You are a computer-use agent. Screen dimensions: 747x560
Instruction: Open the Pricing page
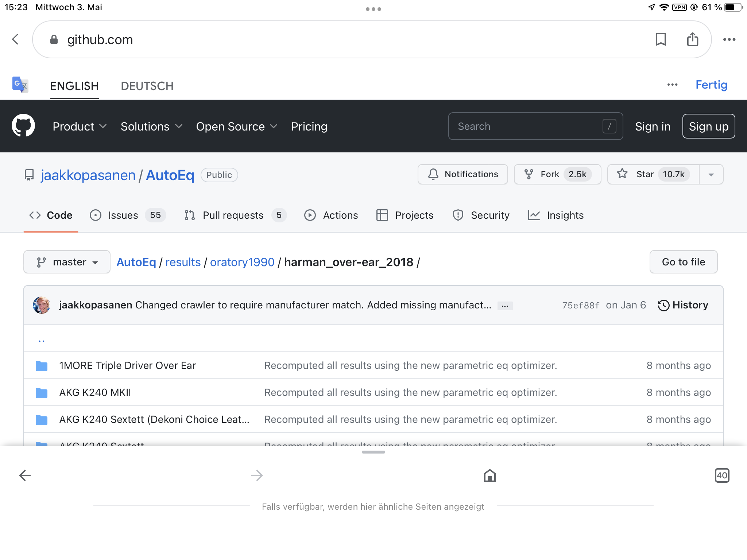[309, 126]
